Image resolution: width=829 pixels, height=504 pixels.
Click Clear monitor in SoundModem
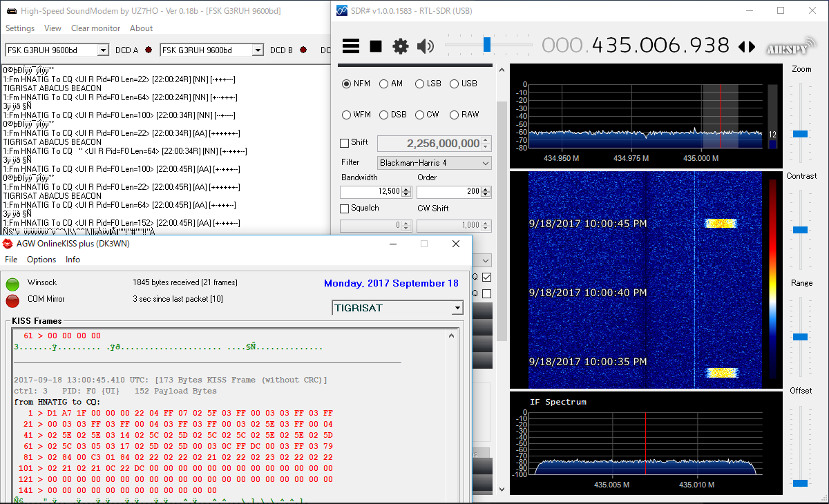click(x=95, y=28)
